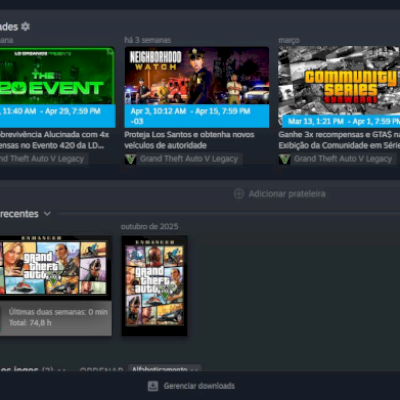Click the 'março' date label
The width and height of the screenshot is (400, 400).
coord(289,40)
